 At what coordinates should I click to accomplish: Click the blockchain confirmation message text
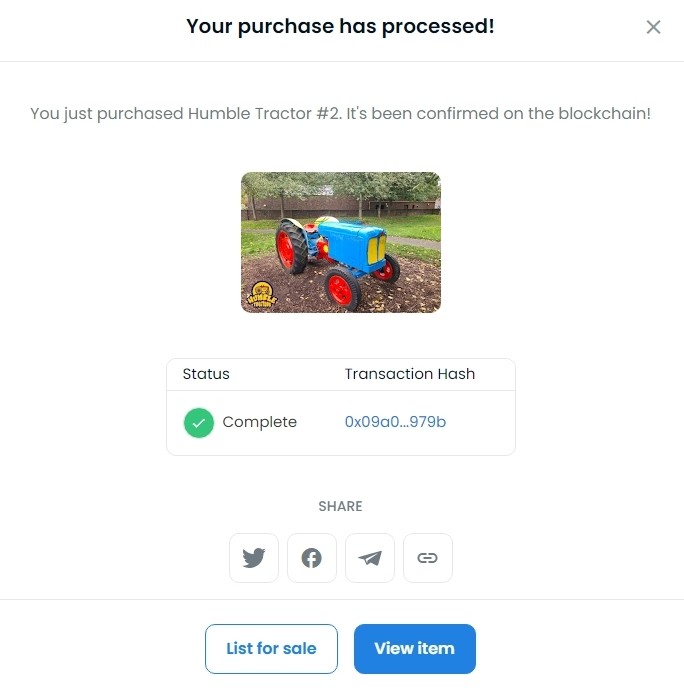tap(340, 114)
